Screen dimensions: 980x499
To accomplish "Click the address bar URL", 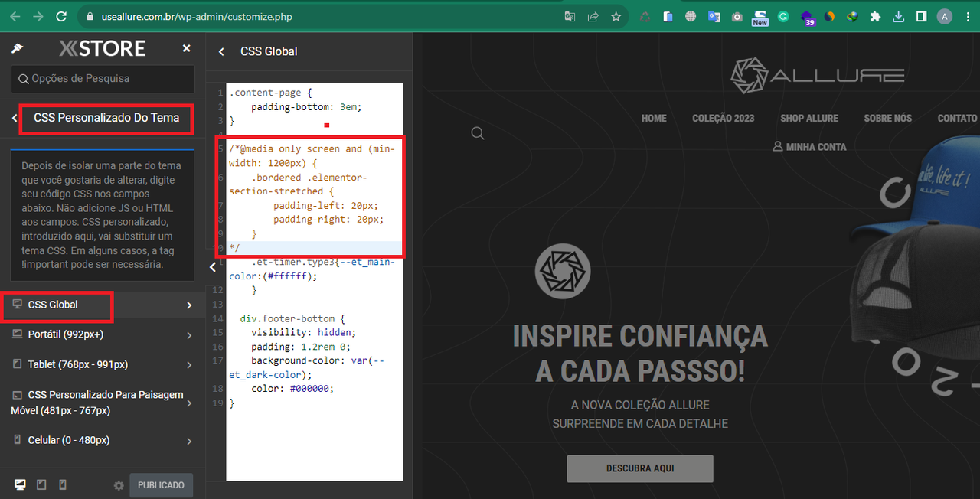I will pyautogui.click(x=197, y=16).
